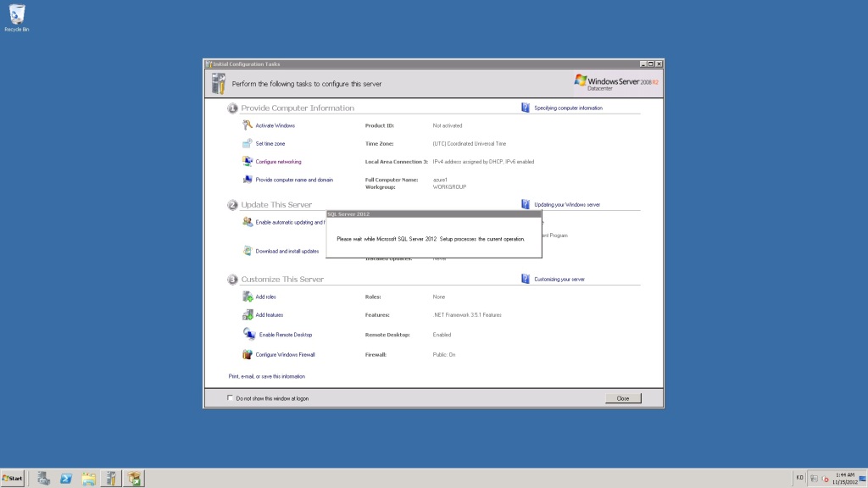The image size is (868, 488).
Task: Open the Start menu
Action: click(12, 478)
